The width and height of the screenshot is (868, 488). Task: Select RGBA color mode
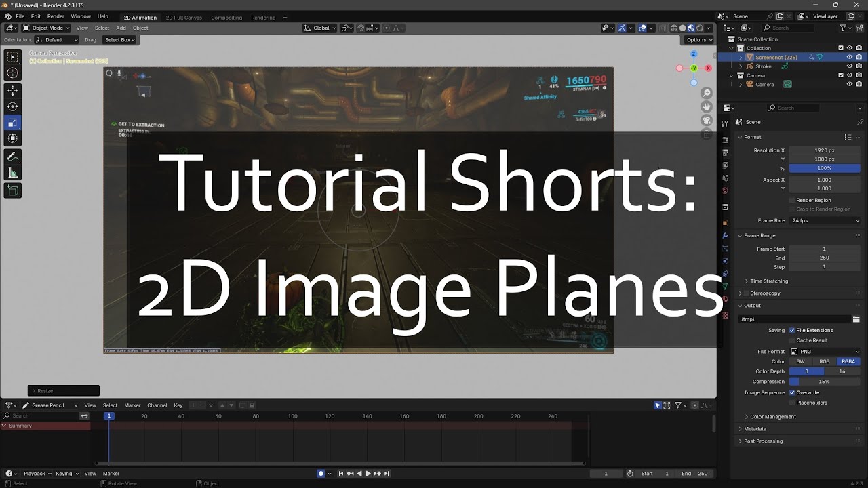848,362
